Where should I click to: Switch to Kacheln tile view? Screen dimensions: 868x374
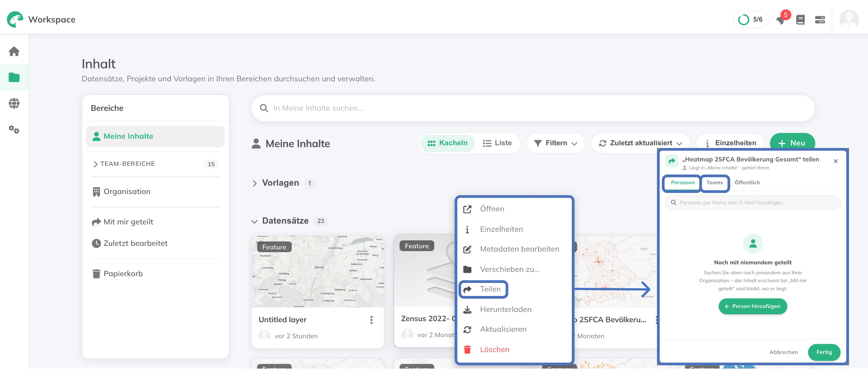[447, 143]
